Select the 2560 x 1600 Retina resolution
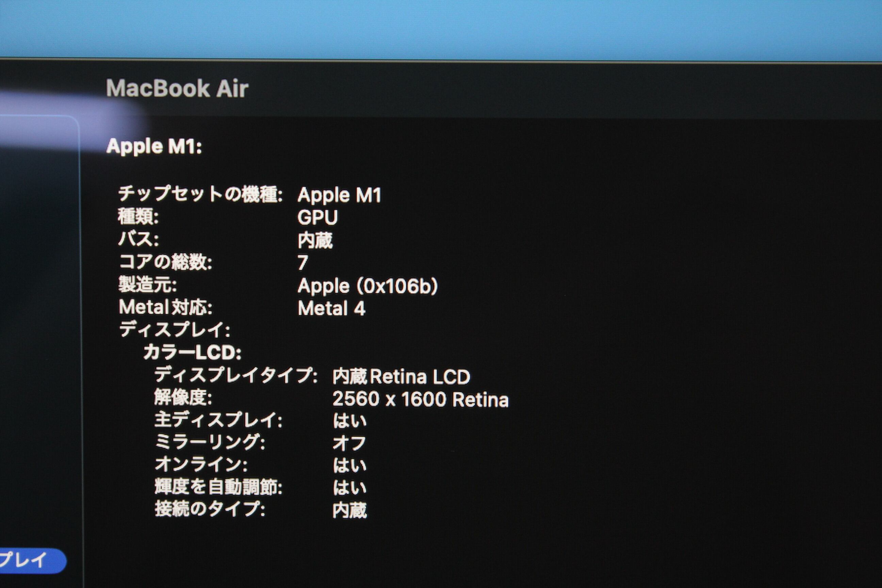The width and height of the screenshot is (882, 588). pyautogui.click(x=420, y=399)
